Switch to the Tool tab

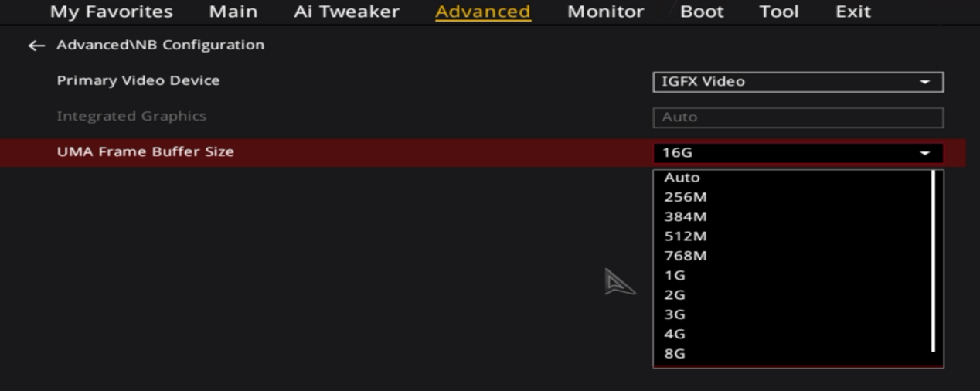[778, 12]
